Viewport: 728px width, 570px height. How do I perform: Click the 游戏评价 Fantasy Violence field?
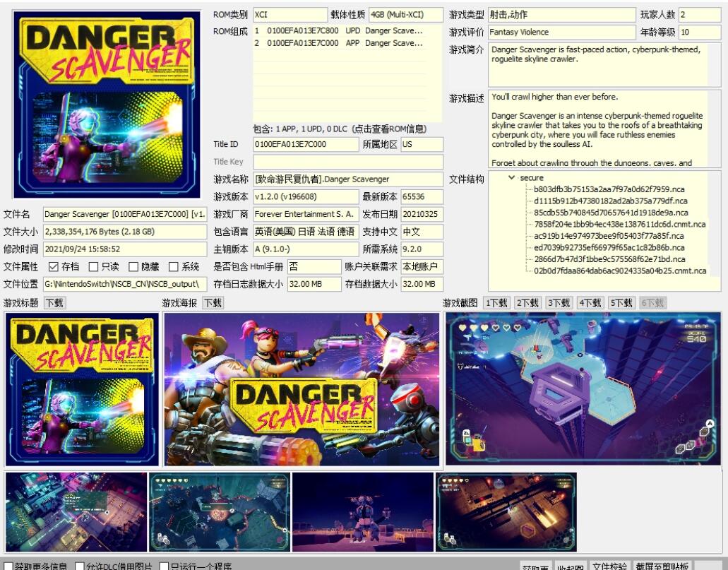tap(561, 32)
